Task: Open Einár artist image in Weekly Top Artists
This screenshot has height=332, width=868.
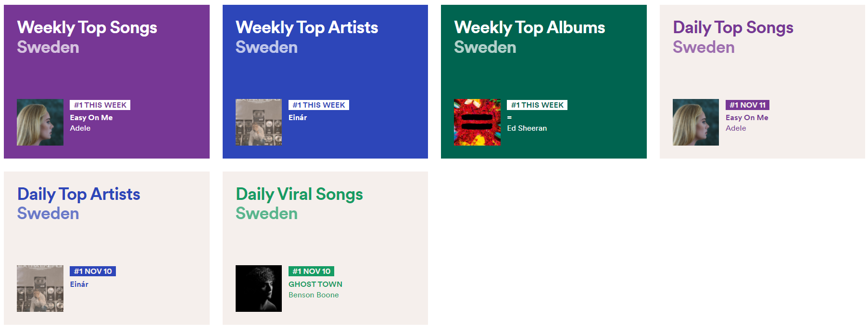Action: (x=259, y=122)
